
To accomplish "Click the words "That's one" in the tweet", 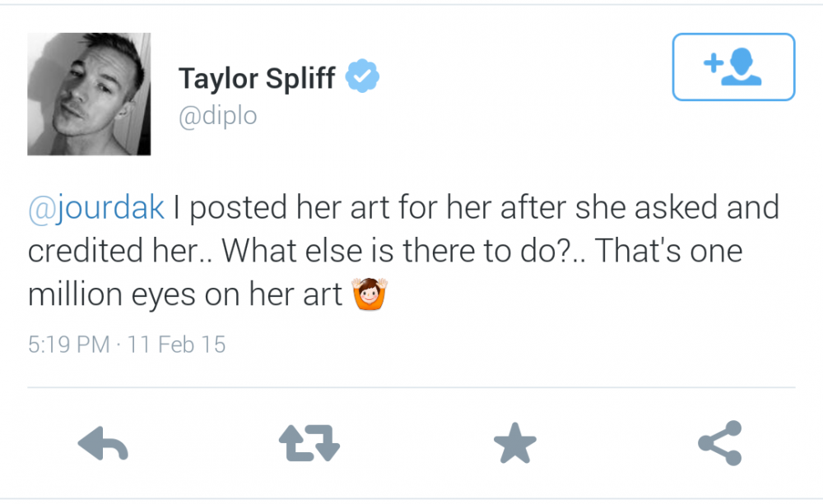I will pos(668,251).
